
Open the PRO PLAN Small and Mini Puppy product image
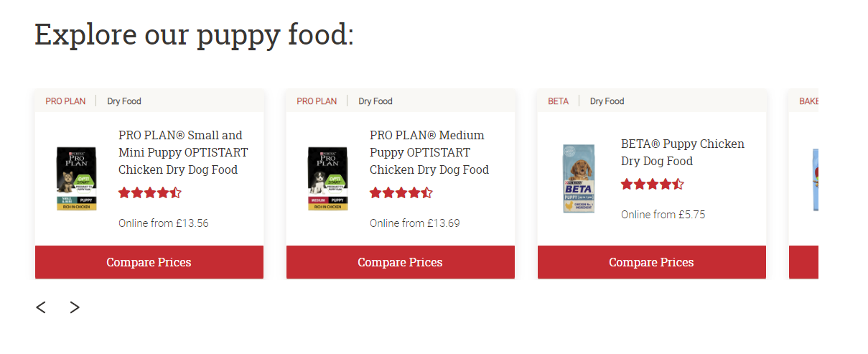point(77,178)
